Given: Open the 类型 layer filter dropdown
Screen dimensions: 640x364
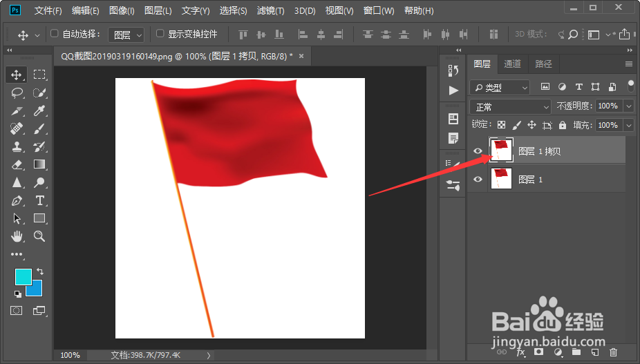Looking at the screenshot, I should pyautogui.click(x=500, y=87).
